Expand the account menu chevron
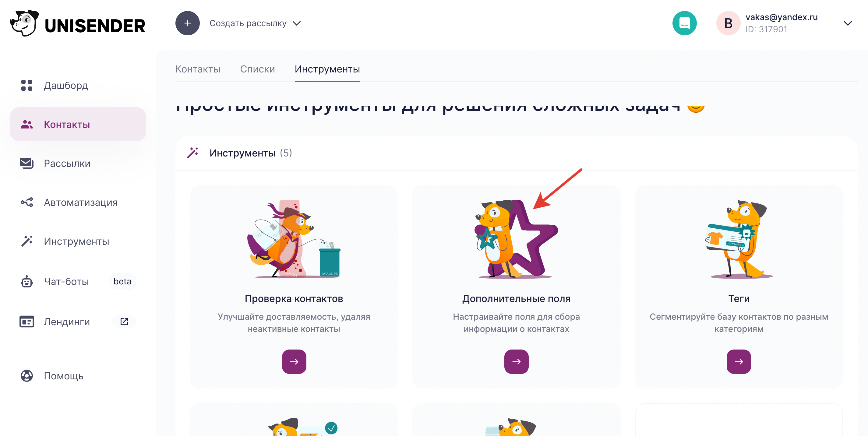The image size is (868, 436). click(848, 23)
